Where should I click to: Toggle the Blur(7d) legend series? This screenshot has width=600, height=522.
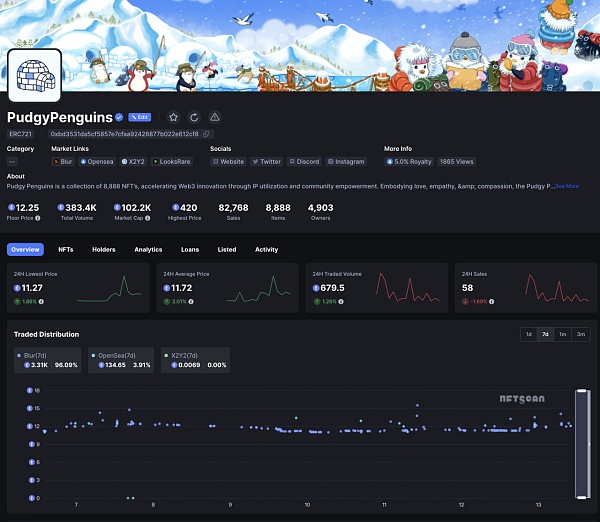47,359
